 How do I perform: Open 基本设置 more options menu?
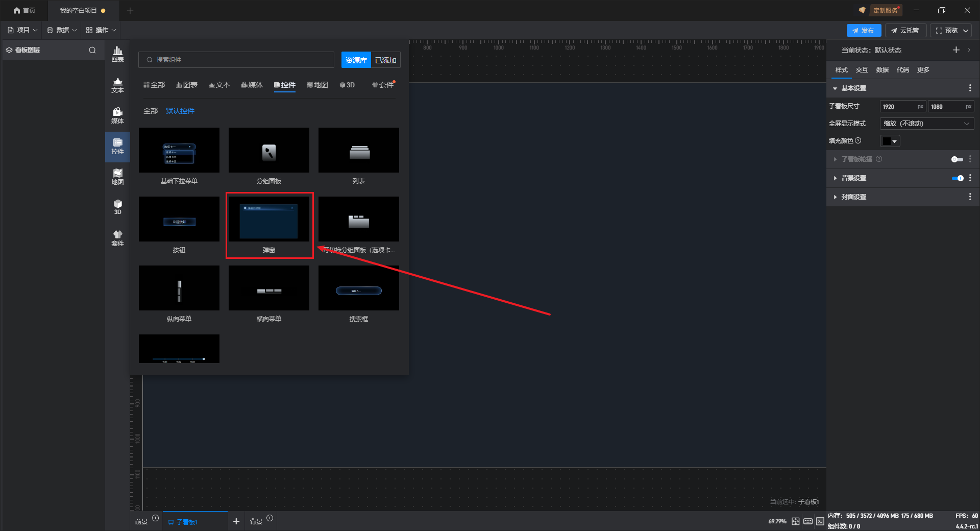coord(970,88)
